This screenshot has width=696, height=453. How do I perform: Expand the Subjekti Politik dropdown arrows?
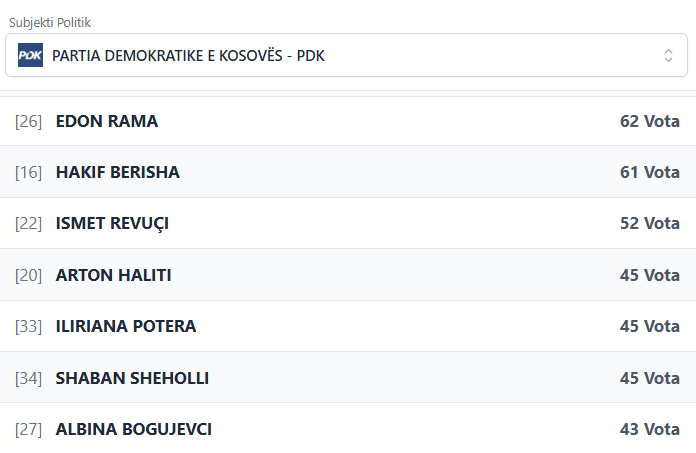[x=668, y=56]
